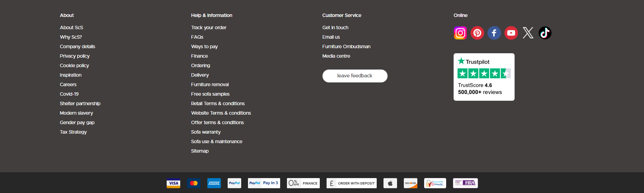644x193 pixels.
Task: Go to Free sofa samples page
Action: click(x=210, y=94)
